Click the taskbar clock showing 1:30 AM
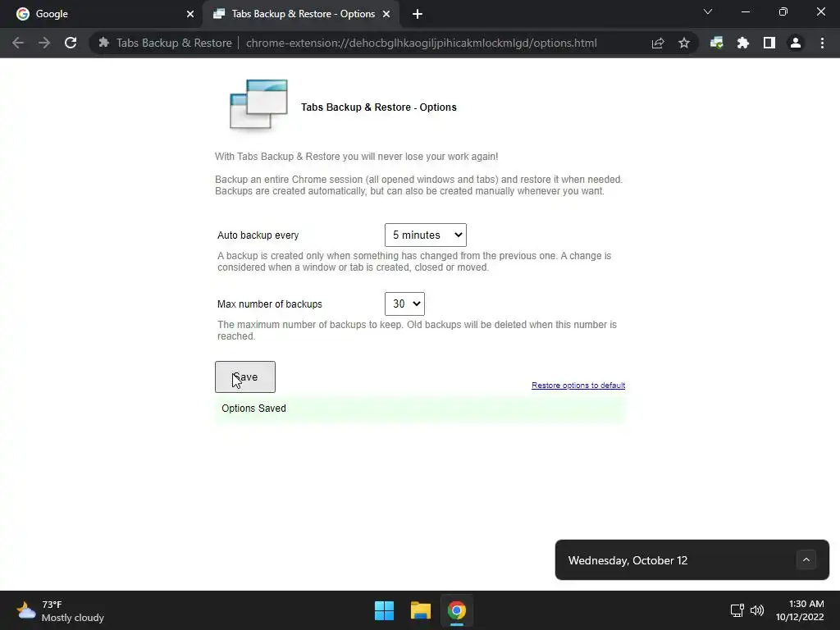Image resolution: width=840 pixels, height=630 pixels. [800, 610]
